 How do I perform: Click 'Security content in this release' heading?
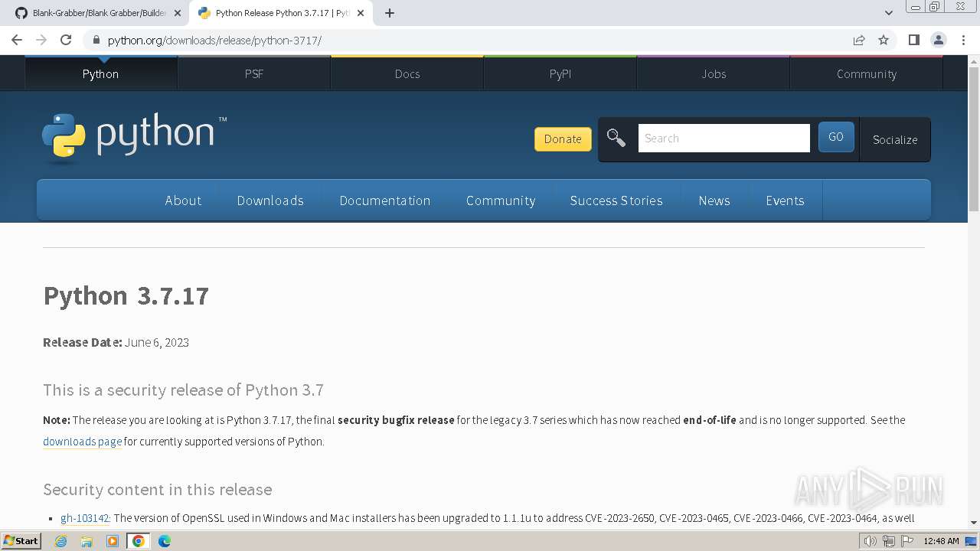157,490
